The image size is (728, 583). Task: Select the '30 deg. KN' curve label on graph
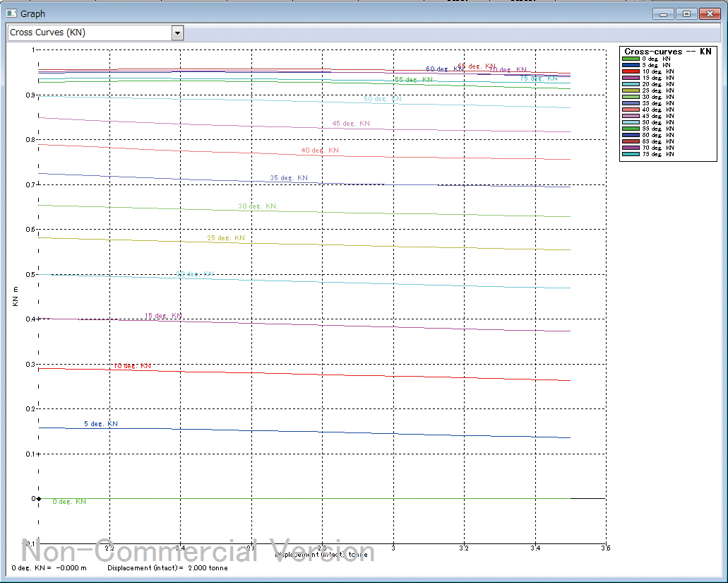click(x=257, y=206)
